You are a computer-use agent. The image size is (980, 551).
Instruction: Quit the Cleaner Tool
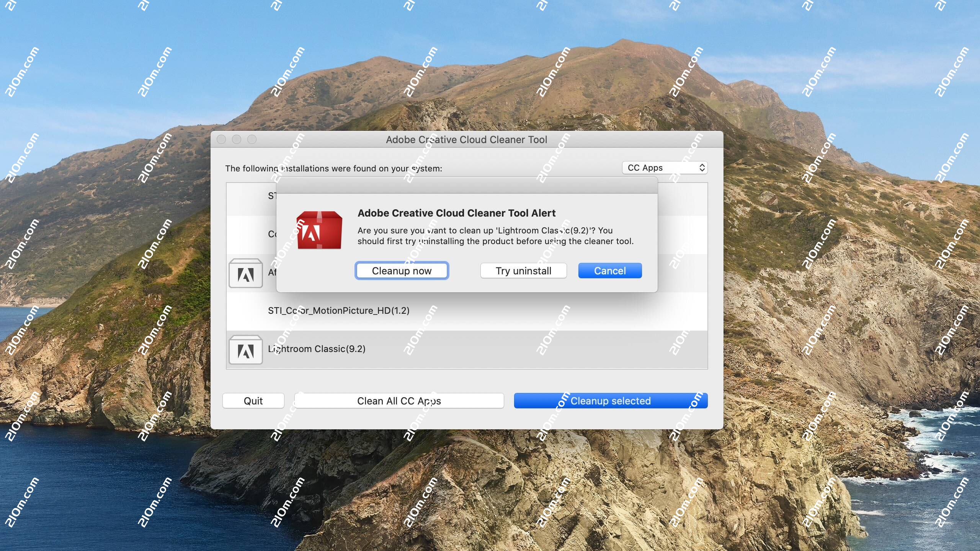click(253, 401)
